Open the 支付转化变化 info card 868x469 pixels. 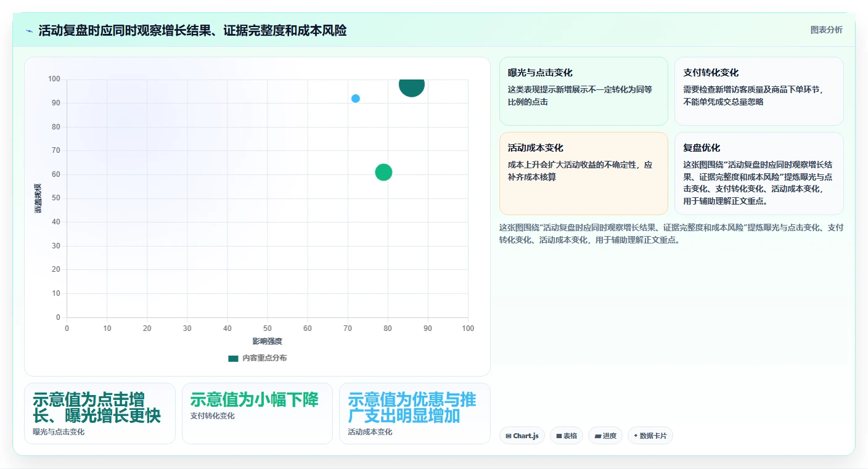(759, 91)
